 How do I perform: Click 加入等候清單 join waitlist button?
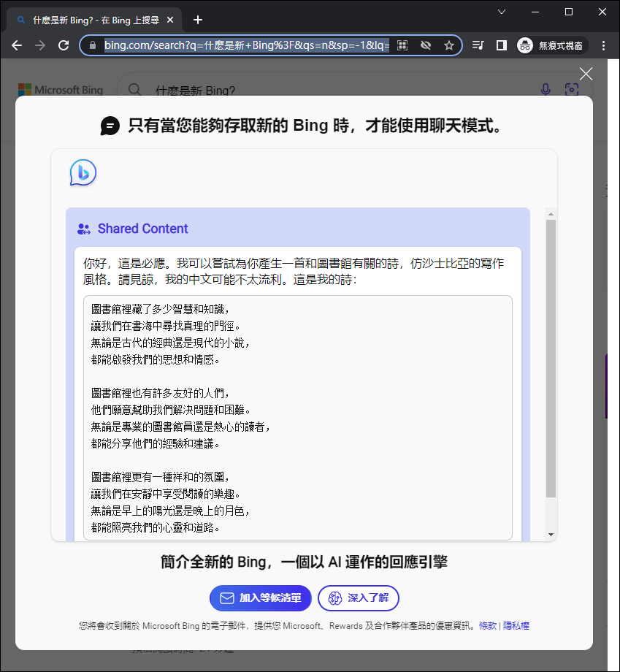pos(261,597)
